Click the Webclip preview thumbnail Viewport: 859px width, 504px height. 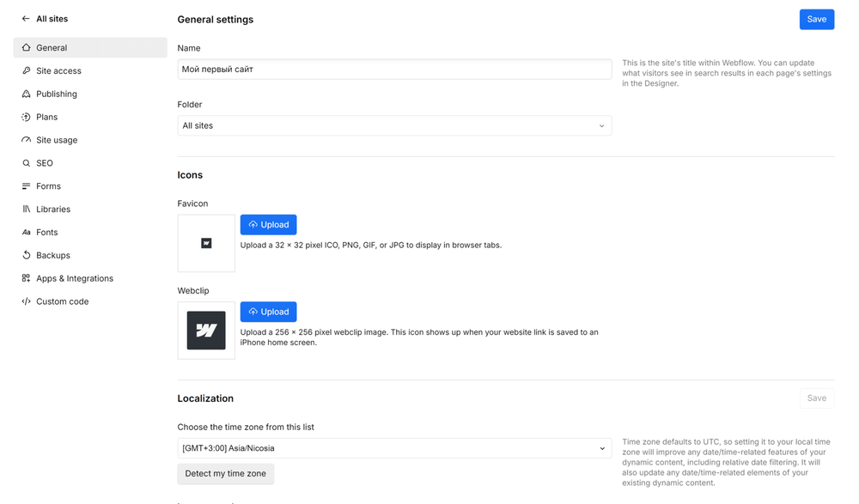[206, 331]
